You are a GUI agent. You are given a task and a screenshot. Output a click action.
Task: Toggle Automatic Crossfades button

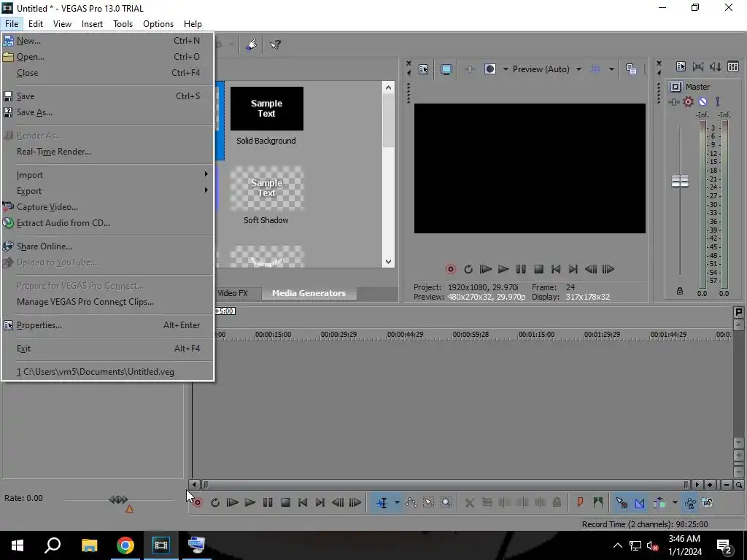[639, 502]
